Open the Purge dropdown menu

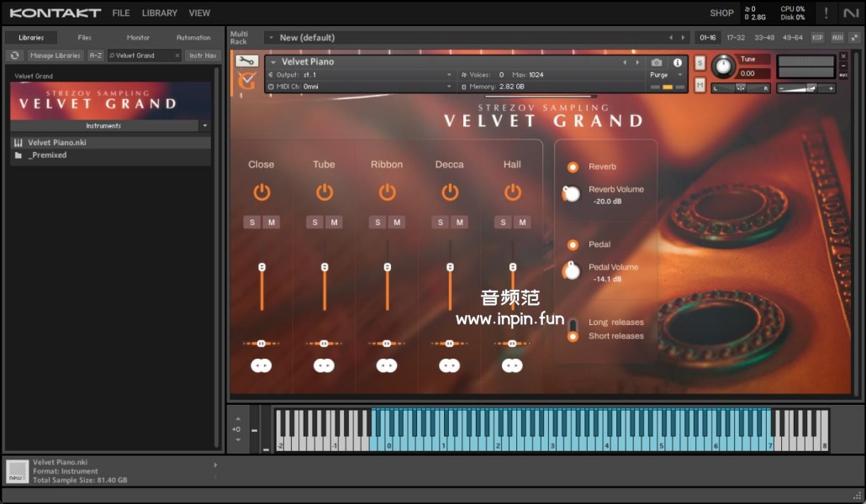tap(660, 75)
